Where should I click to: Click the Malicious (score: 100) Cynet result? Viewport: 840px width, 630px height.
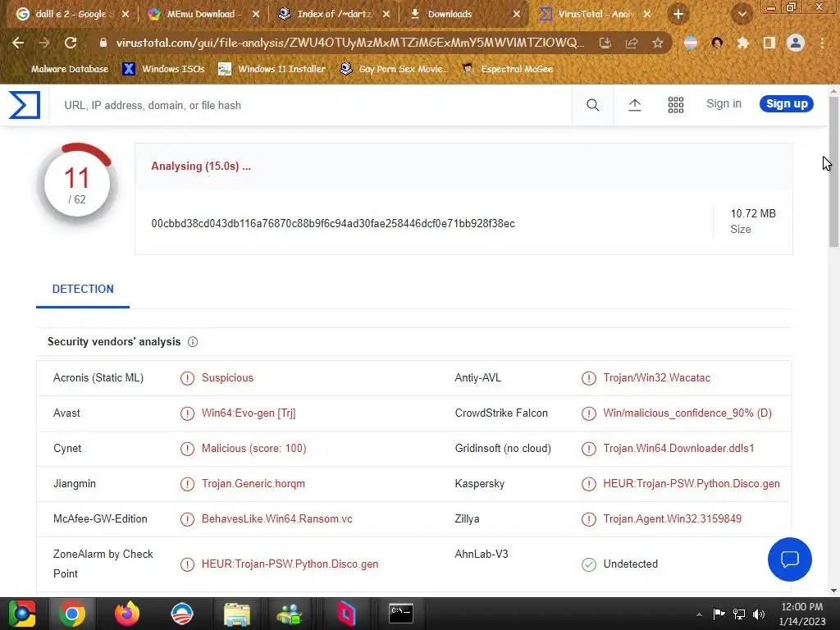tap(254, 449)
